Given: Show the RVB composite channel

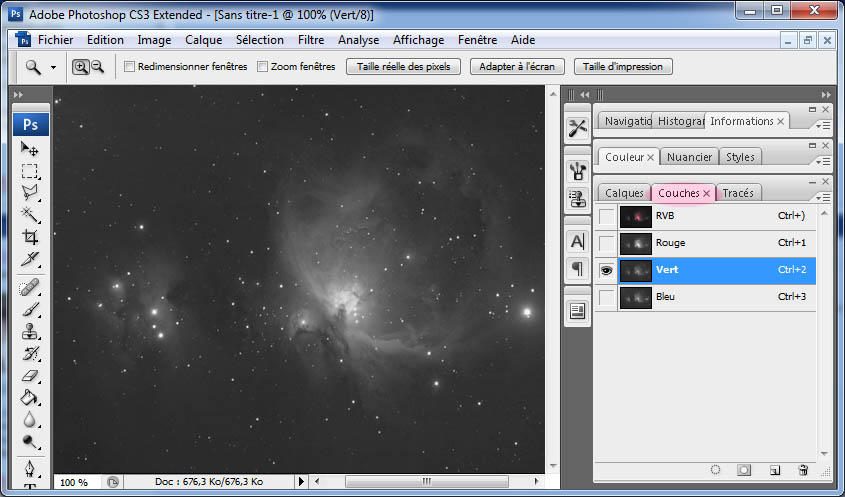Looking at the screenshot, I should [607, 216].
